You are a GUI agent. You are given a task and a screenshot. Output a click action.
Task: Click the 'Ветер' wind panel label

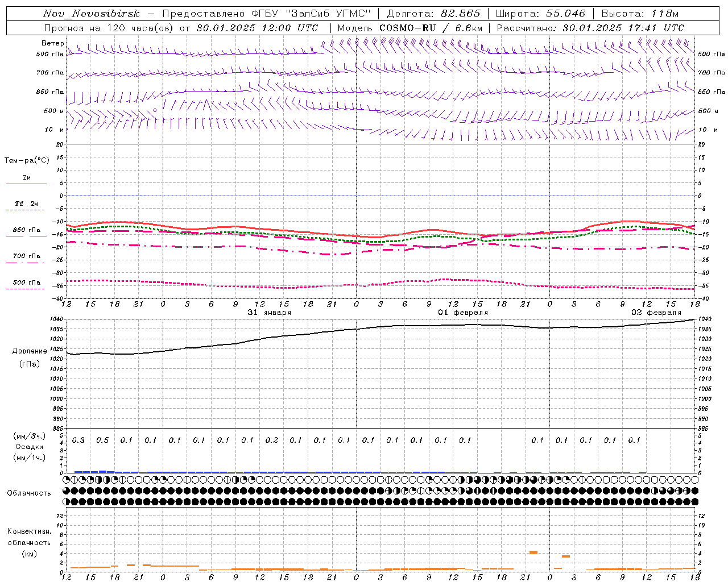[52, 43]
